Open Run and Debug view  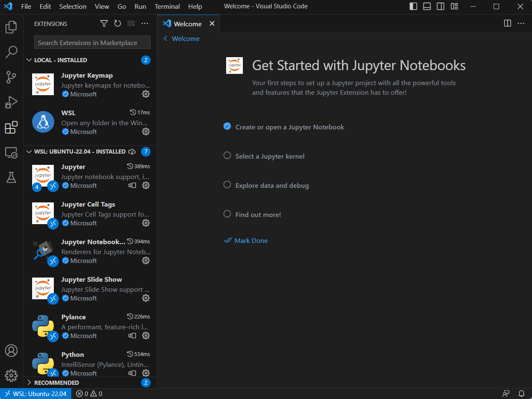(11, 102)
